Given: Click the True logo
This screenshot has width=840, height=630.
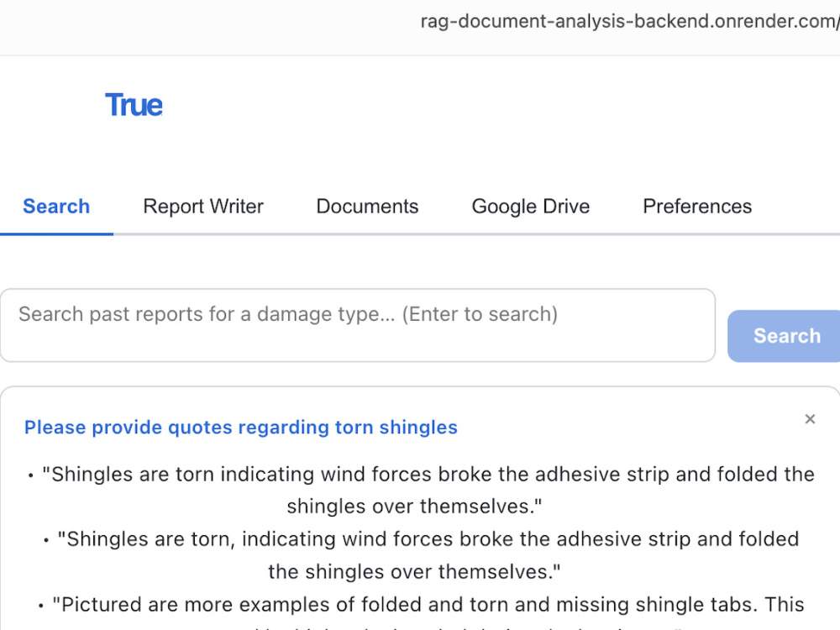Looking at the screenshot, I should 134,105.
